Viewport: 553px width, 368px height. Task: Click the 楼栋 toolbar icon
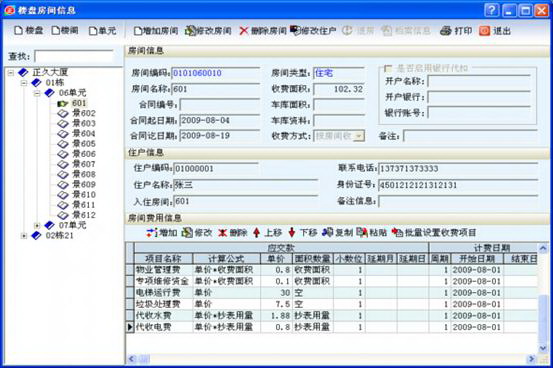click(x=56, y=31)
